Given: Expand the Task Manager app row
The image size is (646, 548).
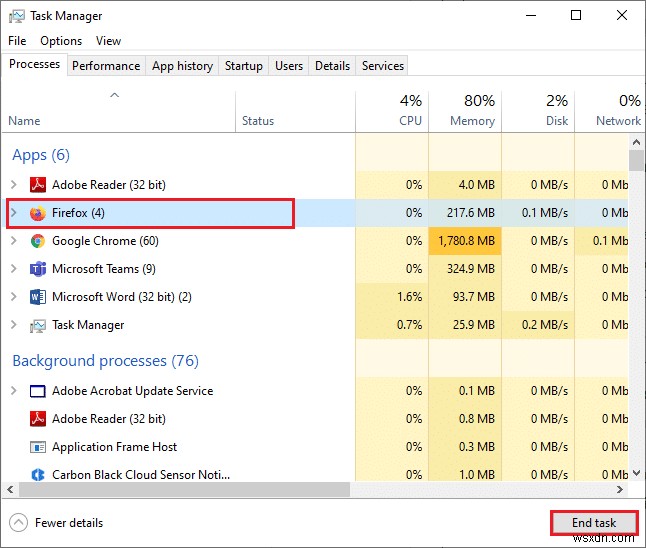Looking at the screenshot, I should pos(14,325).
